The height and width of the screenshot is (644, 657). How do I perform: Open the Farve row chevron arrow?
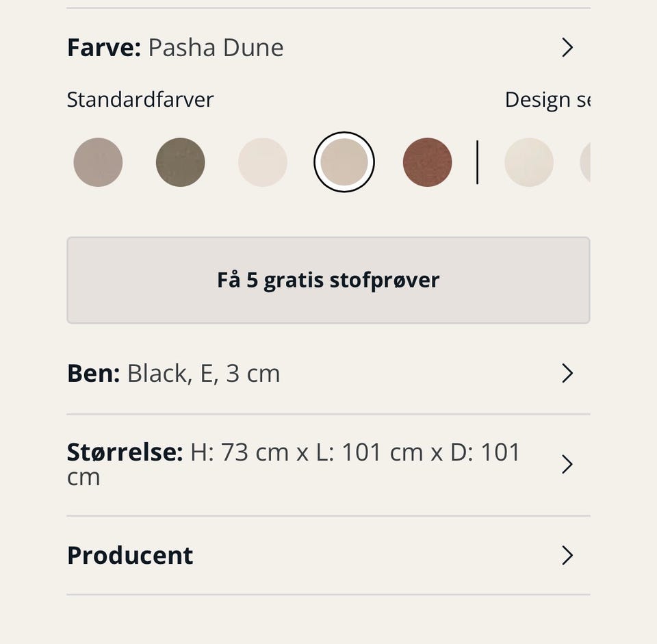point(567,48)
